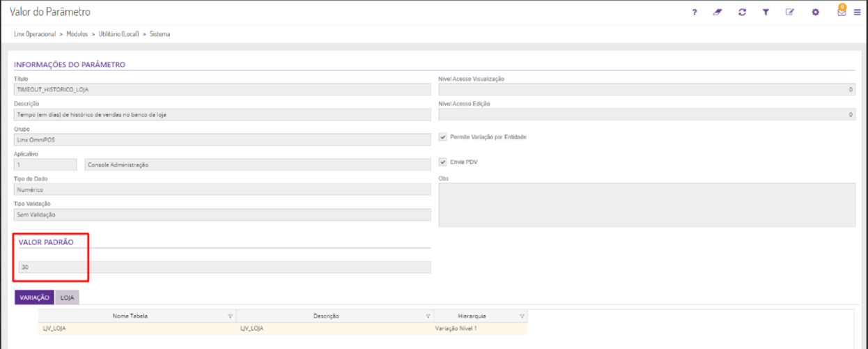The height and width of the screenshot is (349, 868).
Task: Click the Valor Padrão field showing 30
Action: 223,267
